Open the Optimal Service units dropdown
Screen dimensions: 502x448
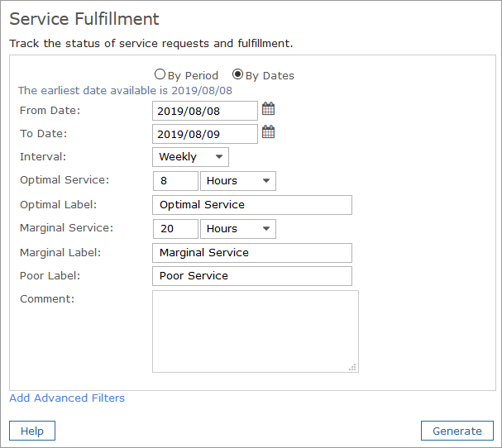point(237,181)
